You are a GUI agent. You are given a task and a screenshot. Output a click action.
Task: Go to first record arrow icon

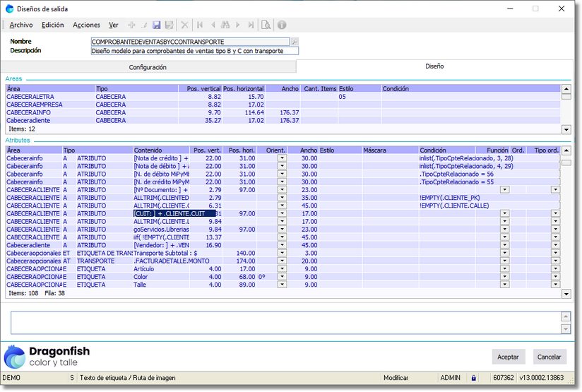[200, 25]
